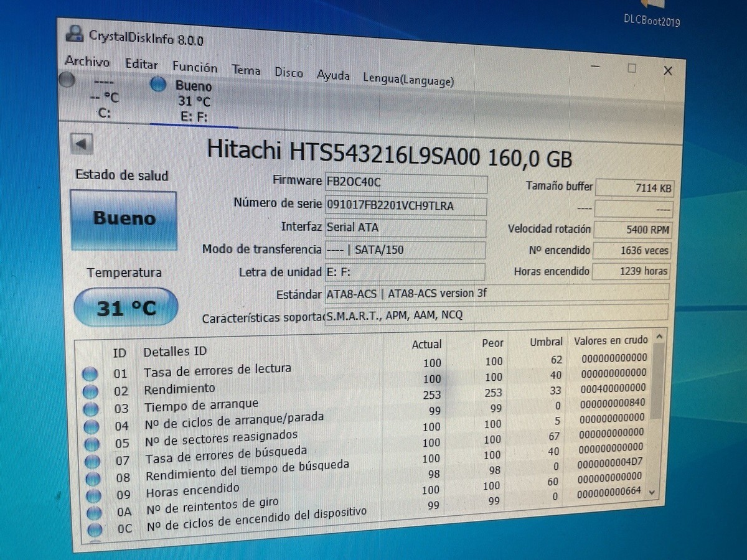Image resolution: width=747 pixels, height=560 pixels.
Task: Click the Umbral column header
Action: point(546,342)
